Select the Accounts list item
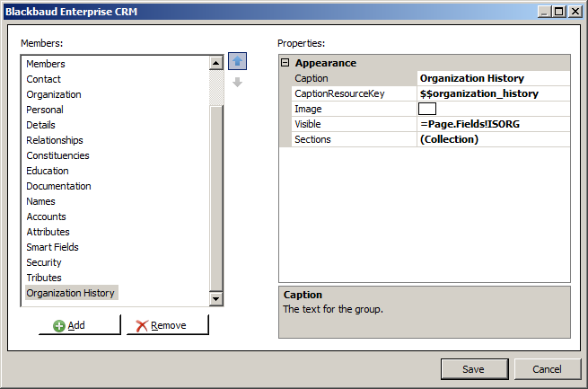This screenshot has height=389, width=588. pos(46,217)
